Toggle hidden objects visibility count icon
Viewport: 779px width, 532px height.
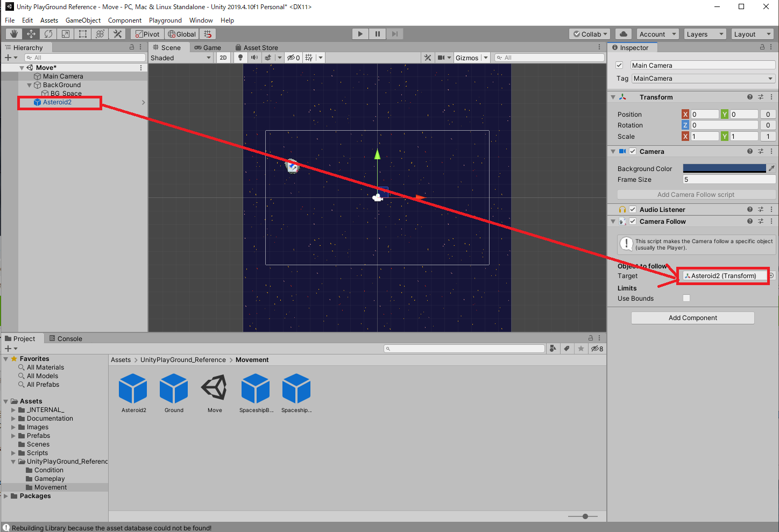293,58
